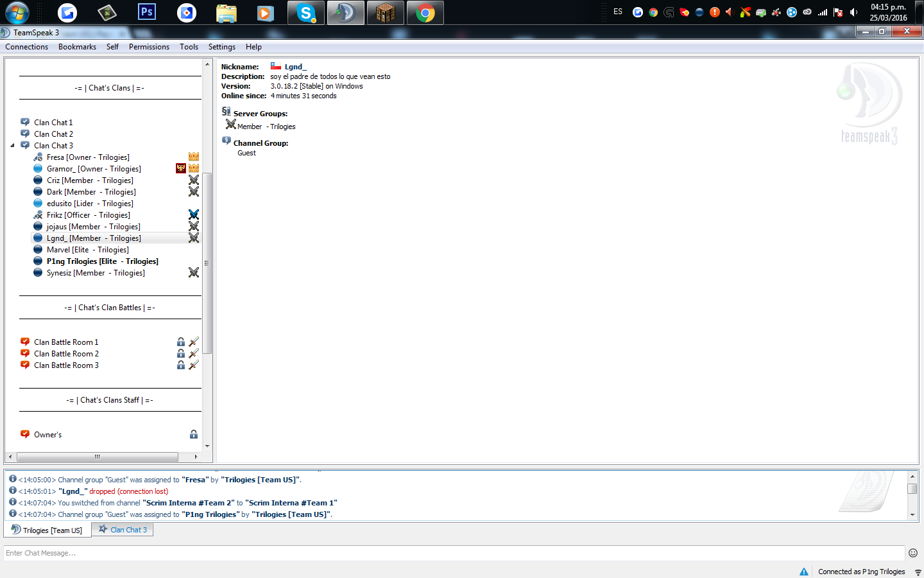Collapse the Clan Chat 3 channel
924x578 pixels.
tap(12, 146)
